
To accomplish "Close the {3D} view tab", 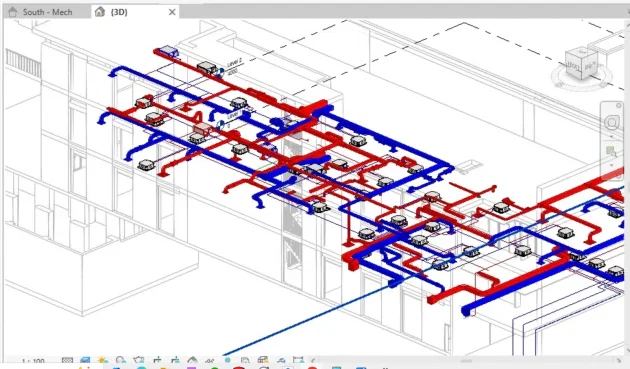I will coord(172,12).
